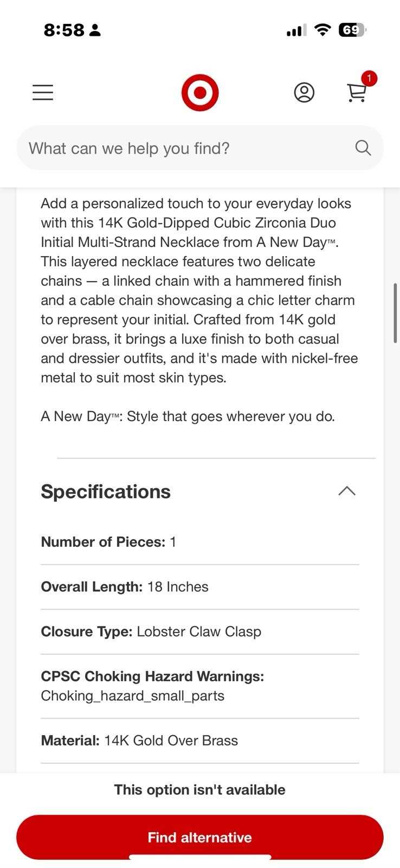400x868 pixels.
Task: Open the hamburger navigation menu
Action: [43, 93]
